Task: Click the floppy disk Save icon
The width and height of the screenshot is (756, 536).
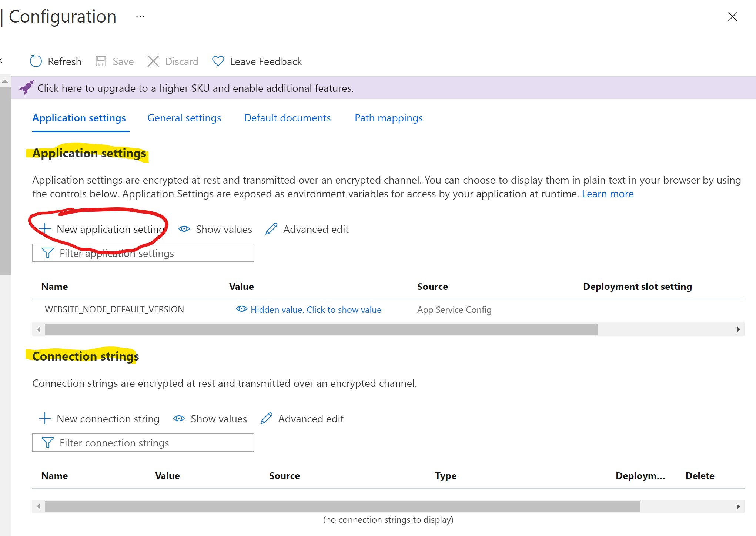Action: (101, 61)
